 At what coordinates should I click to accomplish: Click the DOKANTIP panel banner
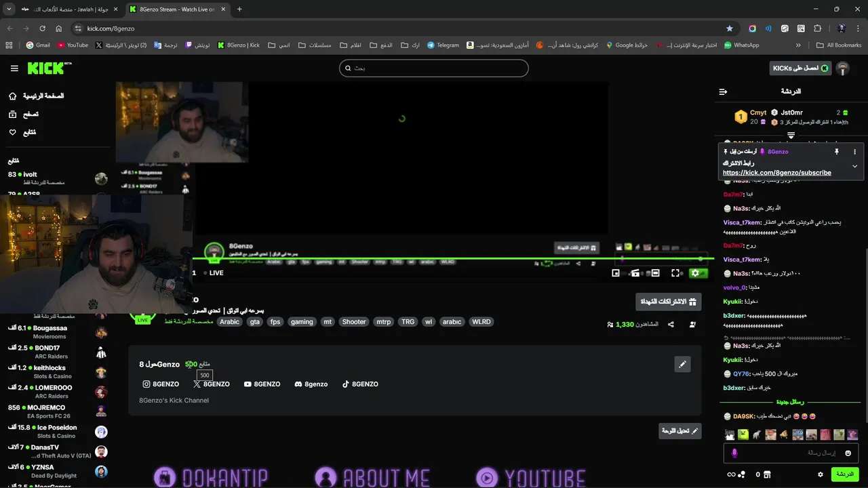tap(211, 477)
